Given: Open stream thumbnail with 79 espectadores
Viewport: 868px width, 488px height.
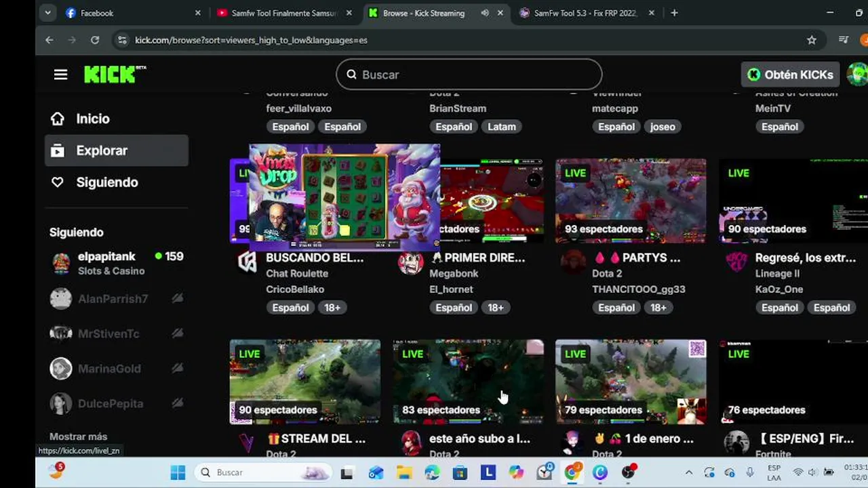Looking at the screenshot, I should click(x=631, y=382).
